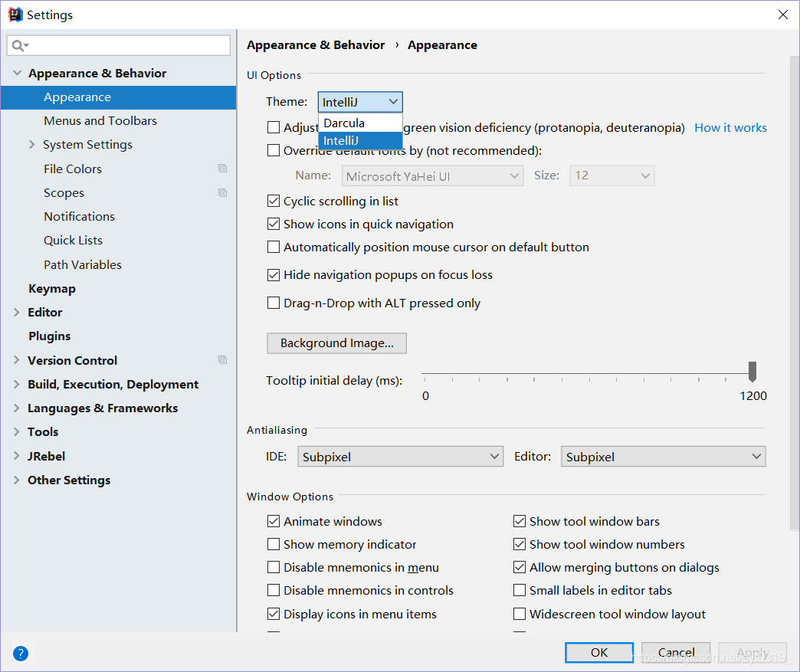The image size is (800, 672).
Task: Toggle Allow merging buttons on dialogs
Action: click(x=520, y=567)
